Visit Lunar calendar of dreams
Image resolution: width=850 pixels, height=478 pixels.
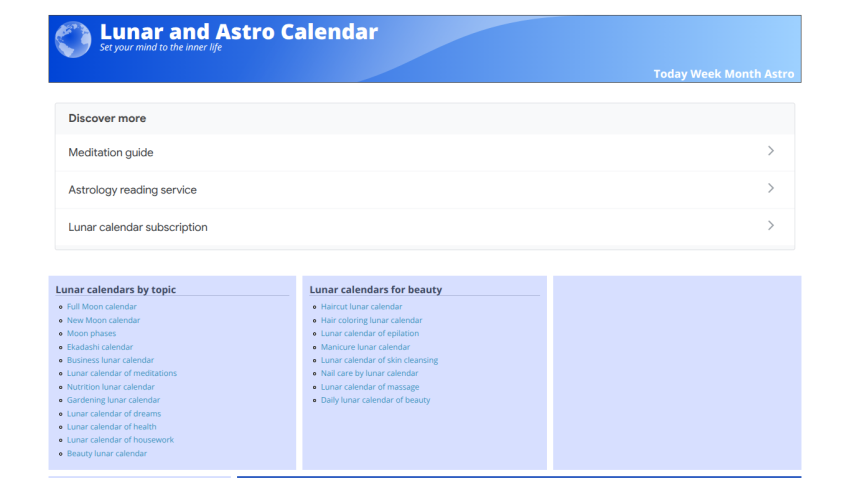114,414
